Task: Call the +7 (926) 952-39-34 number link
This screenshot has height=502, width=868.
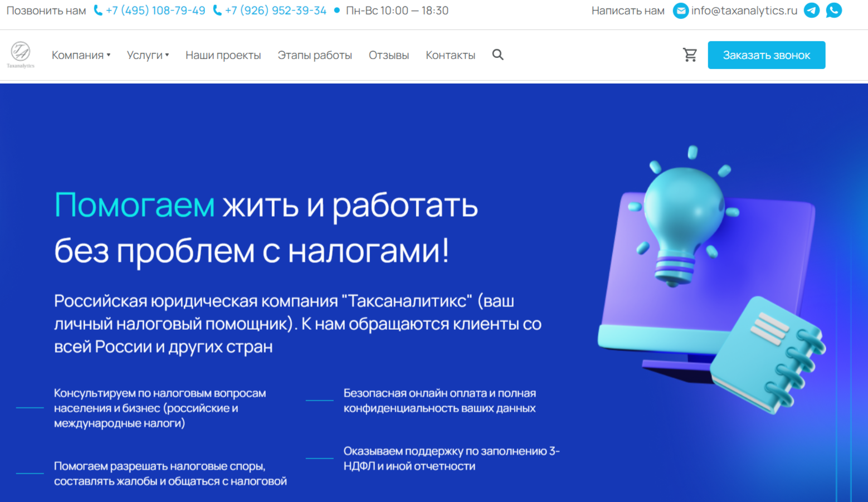Action: [276, 11]
